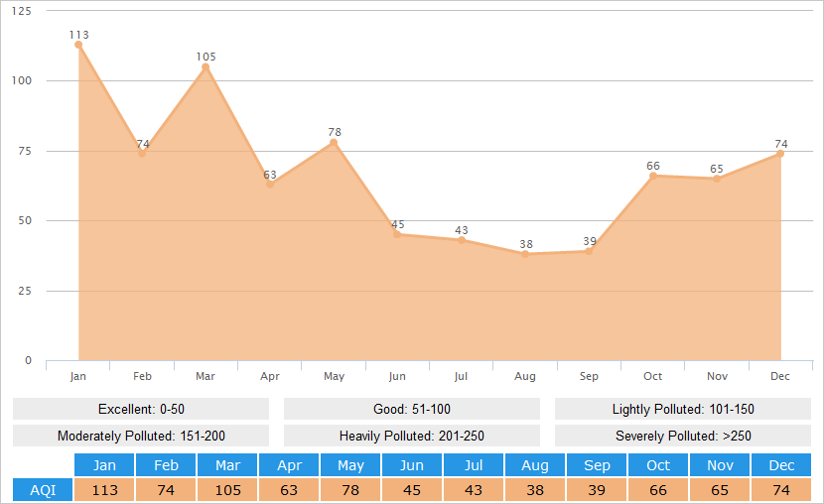Click the November data point labeled 65
824x504 pixels.
point(717,179)
